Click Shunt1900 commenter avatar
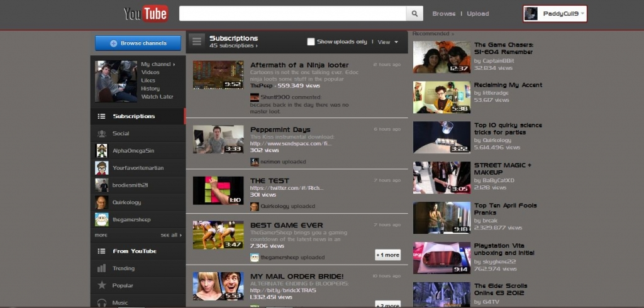This screenshot has height=308, width=644. [255, 97]
